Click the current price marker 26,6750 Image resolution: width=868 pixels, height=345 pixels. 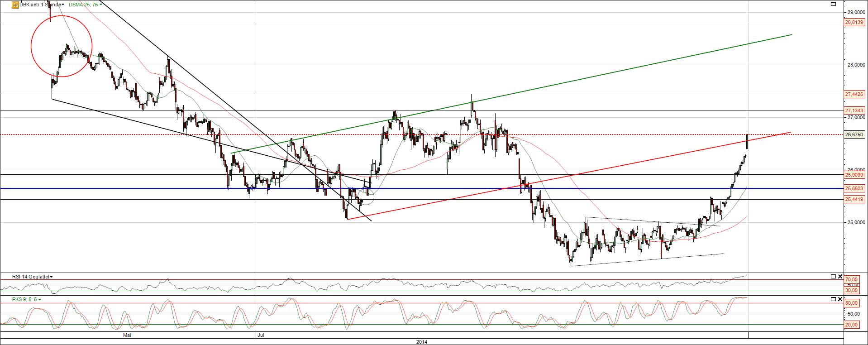point(854,134)
